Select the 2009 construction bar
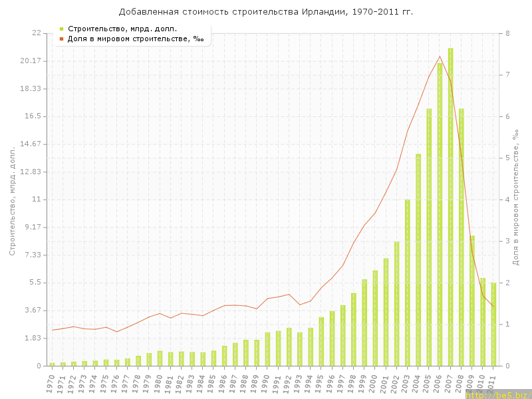Image resolution: width=532 pixels, height=399 pixels. [472, 301]
